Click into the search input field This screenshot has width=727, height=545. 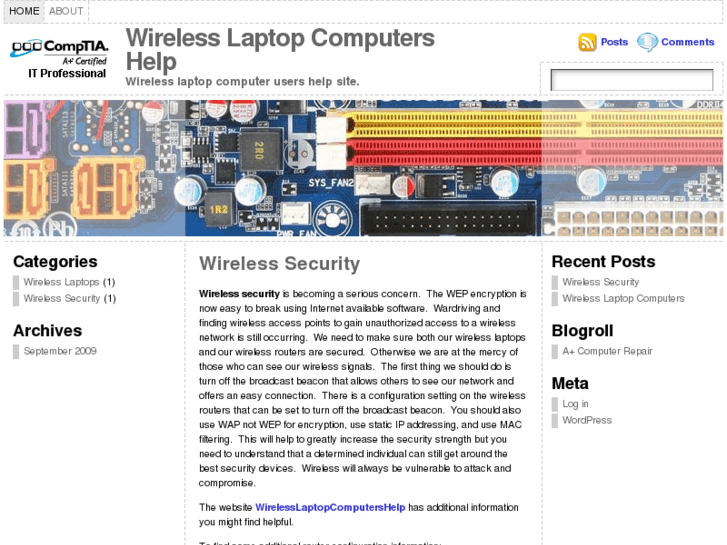pyautogui.click(x=631, y=80)
